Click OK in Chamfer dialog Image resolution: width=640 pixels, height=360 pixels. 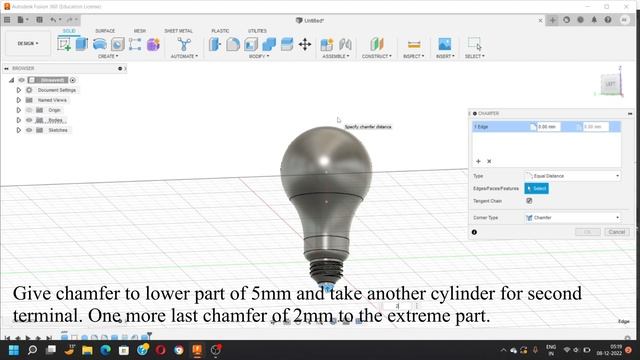pos(588,232)
